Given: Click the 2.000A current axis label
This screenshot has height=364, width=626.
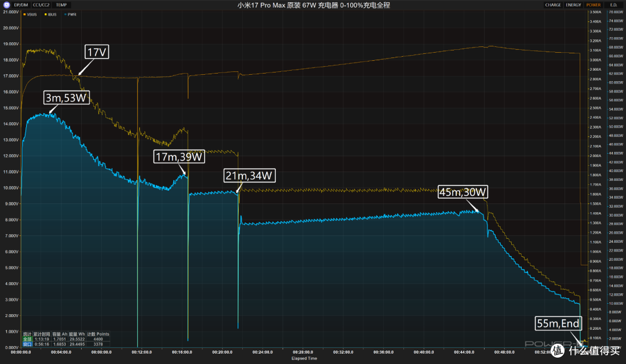Looking at the screenshot, I should coord(595,156).
